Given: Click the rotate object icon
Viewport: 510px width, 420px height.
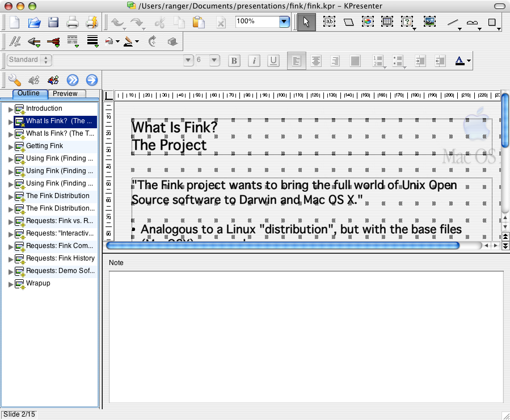Looking at the screenshot, I should tap(152, 41).
